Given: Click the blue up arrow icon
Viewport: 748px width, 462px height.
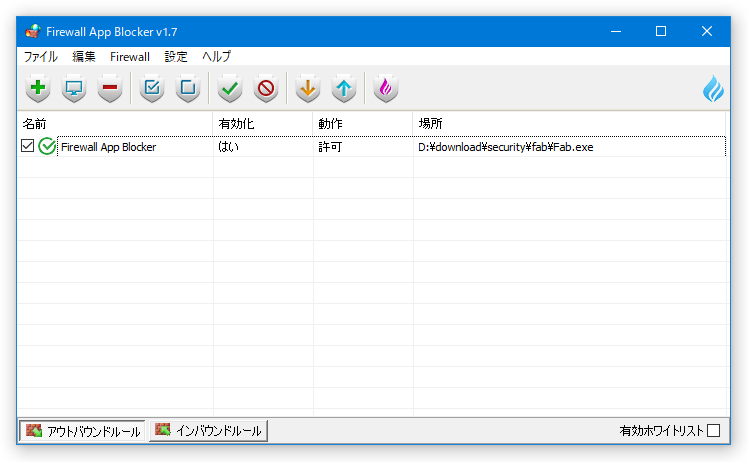Looking at the screenshot, I should click(x=344, y=88).
